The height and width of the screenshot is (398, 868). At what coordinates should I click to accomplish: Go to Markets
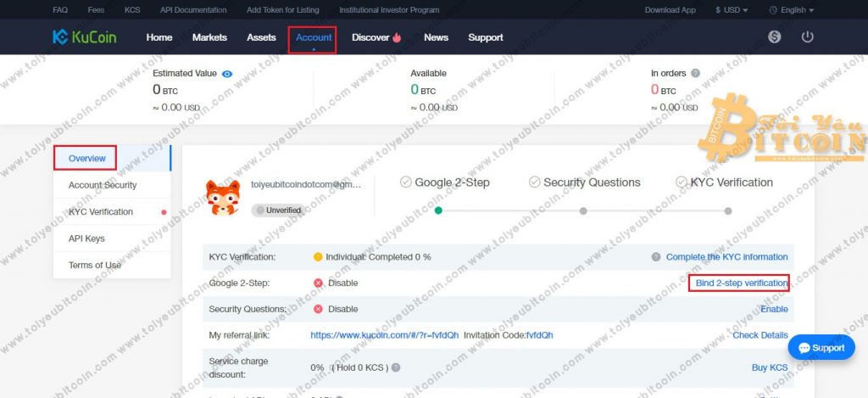click(x=210, y=37)
